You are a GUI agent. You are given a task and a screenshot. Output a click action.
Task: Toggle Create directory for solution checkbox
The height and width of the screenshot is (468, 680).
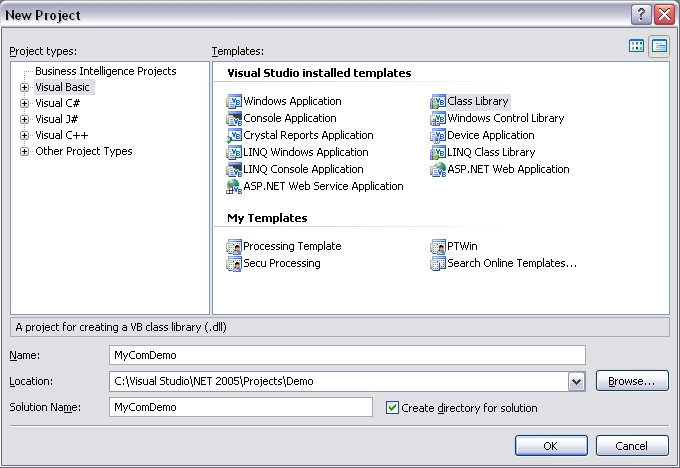click(x=392, y=408)
